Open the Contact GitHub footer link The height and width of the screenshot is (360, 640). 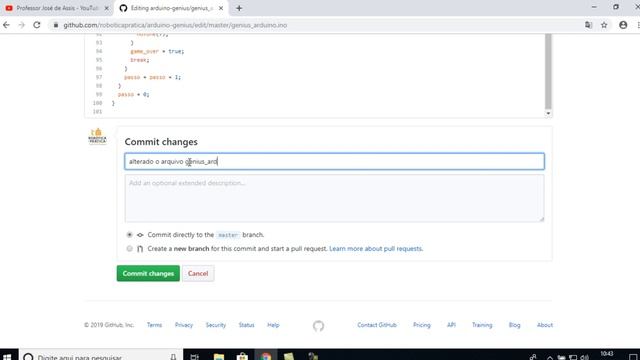[x=377, y=325]
